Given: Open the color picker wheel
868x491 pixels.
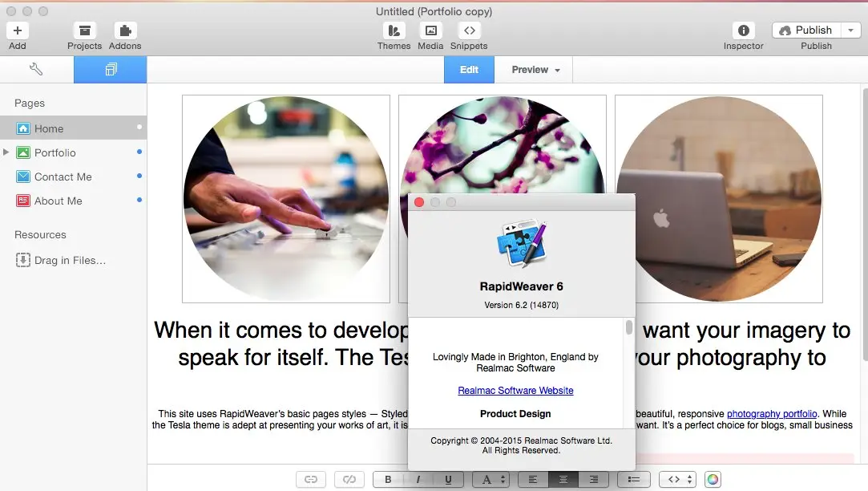Looking at the screenshot, I should pyautogui.click(x=713, y=479).
